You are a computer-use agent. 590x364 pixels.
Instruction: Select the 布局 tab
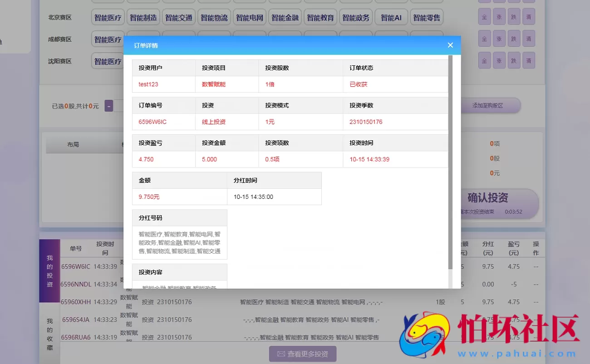(73, 144)
